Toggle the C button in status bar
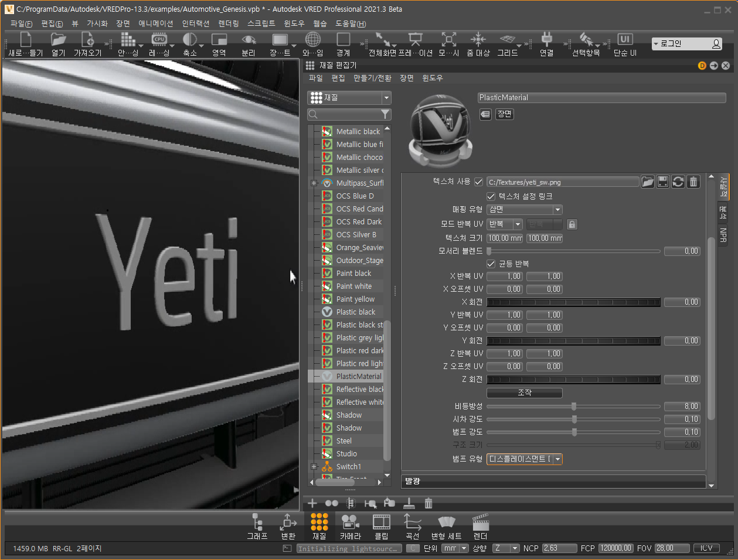This screenshot has width=738, height=560. point(413,548)
